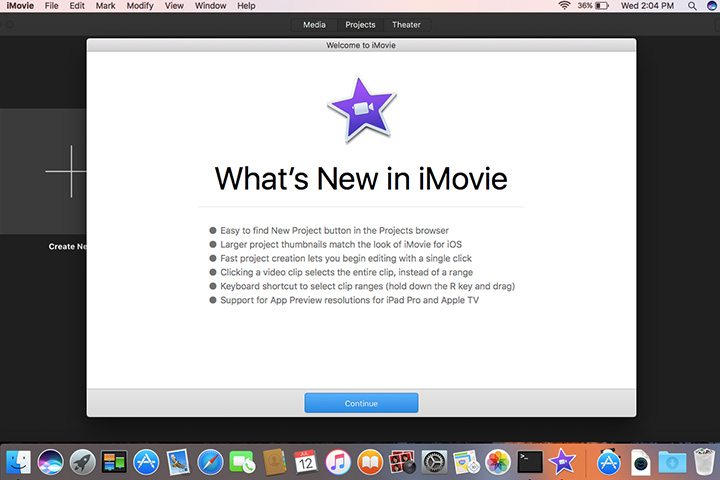Open Finder from the Dock
Viewport: 720px width, 480px height.
(x=18, y=462)
